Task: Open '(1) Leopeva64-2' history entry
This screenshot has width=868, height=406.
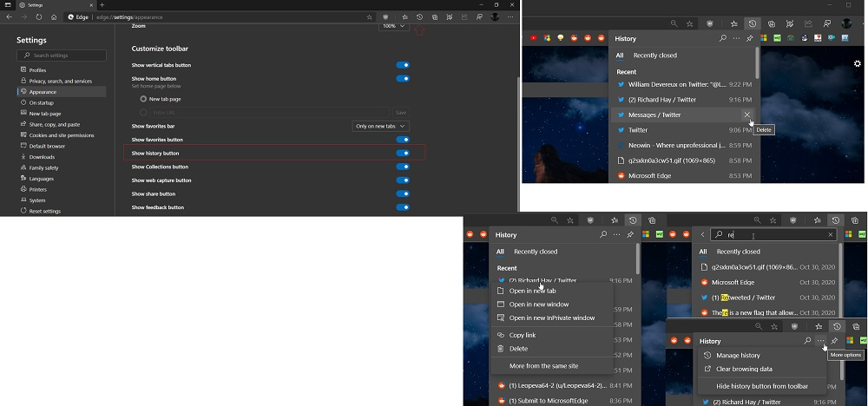Action: (x=563, y=385)
